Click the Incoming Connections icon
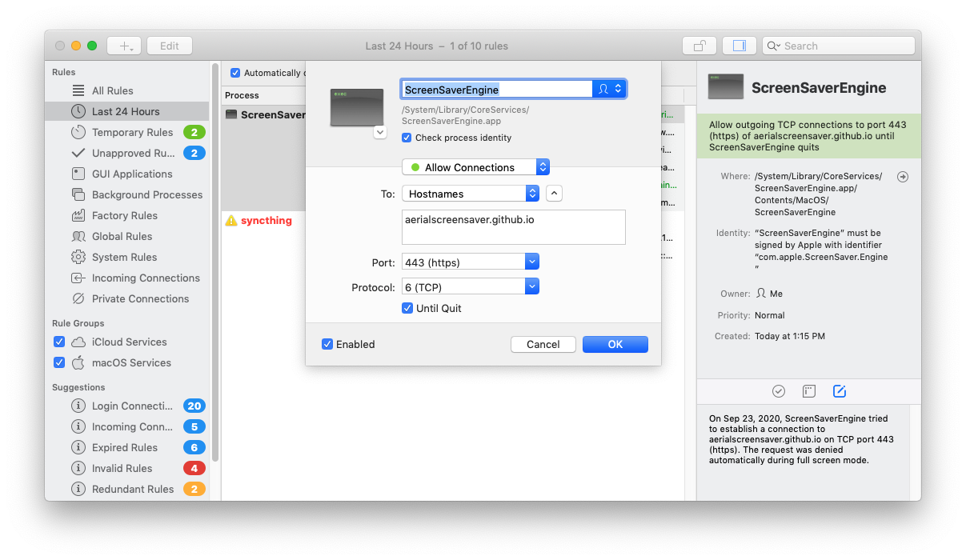The width and height of the screenshot is (966, 560). click(78, 278)
